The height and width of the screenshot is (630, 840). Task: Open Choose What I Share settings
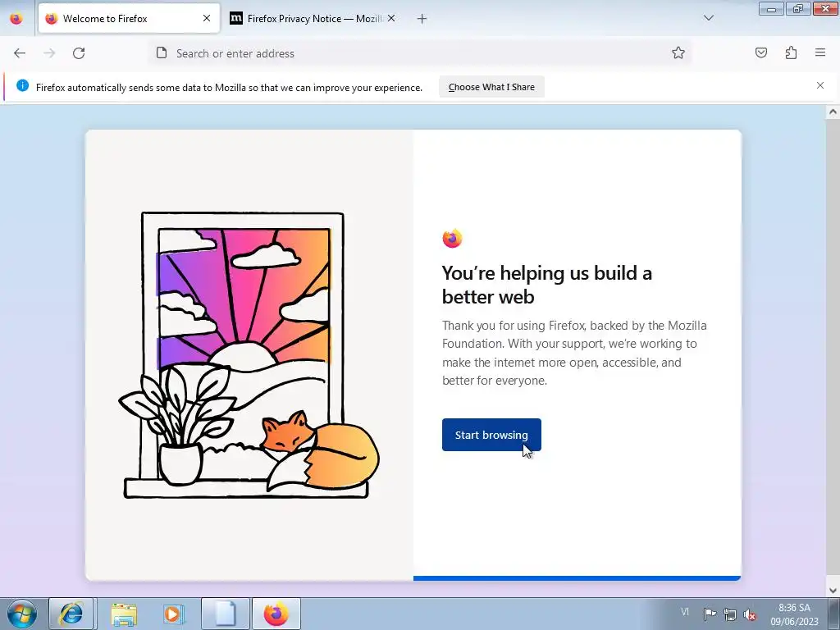491,87
